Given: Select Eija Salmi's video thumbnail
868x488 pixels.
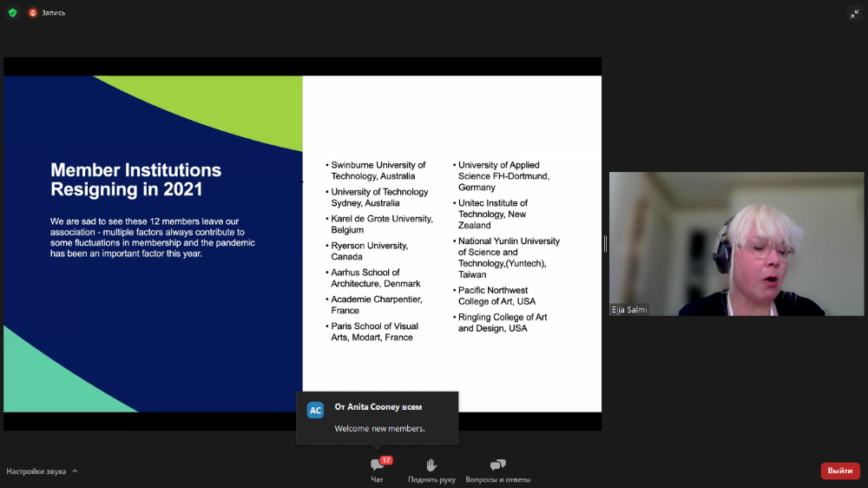Looking at the screenshot, I should tap(736, 244).
